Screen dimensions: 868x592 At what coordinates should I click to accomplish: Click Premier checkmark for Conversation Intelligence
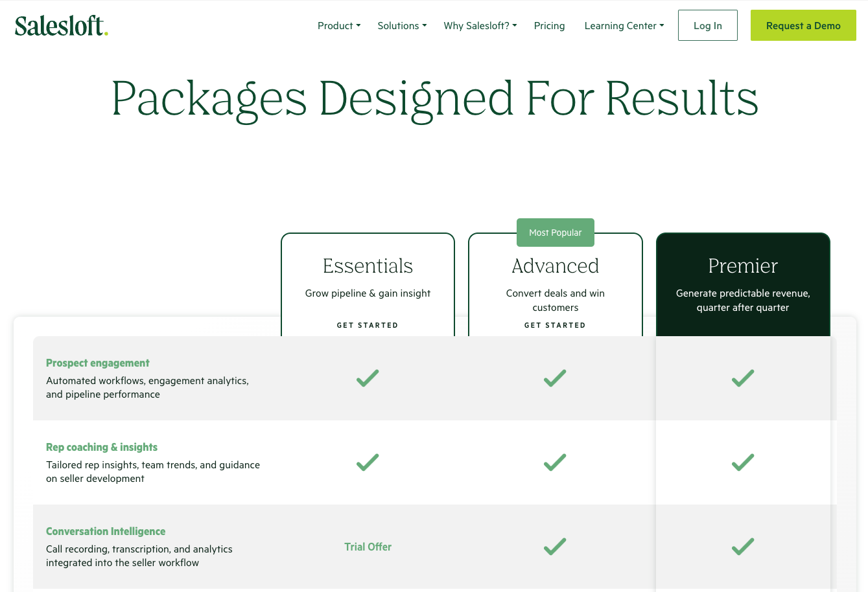click(743, 546)
